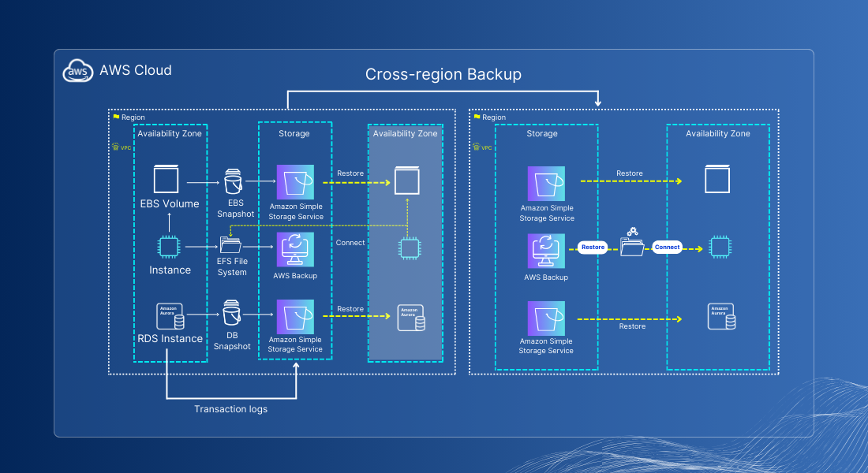Click the blue 'Restore' pill button

[x=593, y=248]
